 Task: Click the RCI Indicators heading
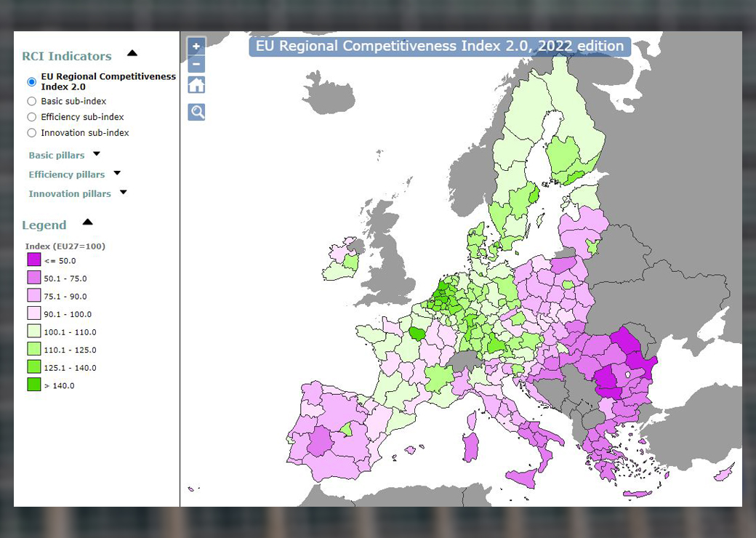(x=67, y=56)
